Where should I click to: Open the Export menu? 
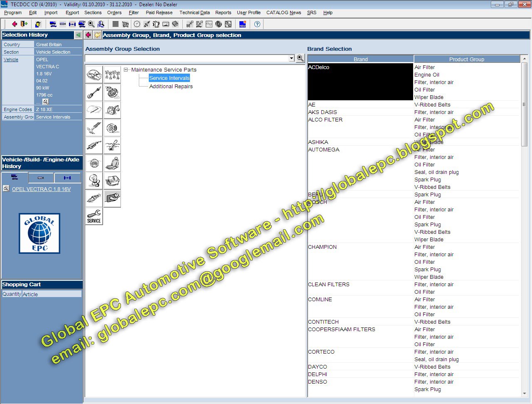pyautogui.click(x=72, y=13)
